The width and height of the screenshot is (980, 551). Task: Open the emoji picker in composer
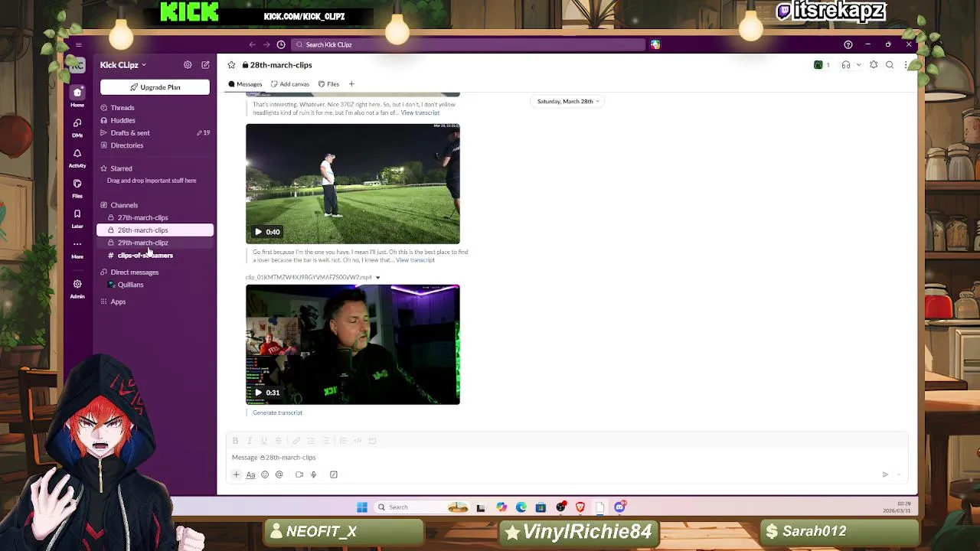265,474
